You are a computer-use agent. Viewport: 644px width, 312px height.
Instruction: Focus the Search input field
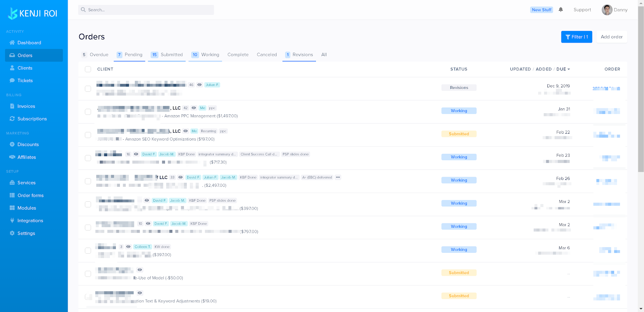146,10
